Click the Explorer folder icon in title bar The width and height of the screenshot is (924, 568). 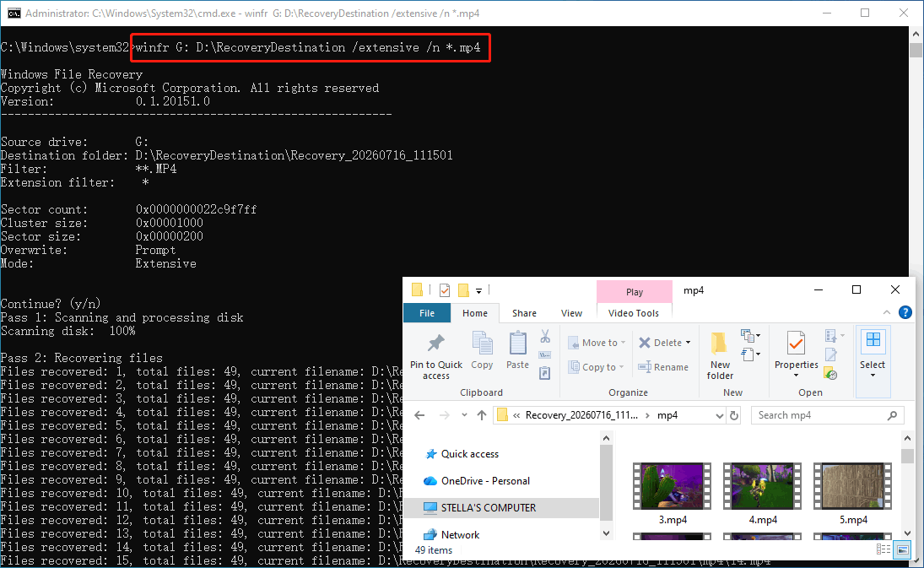(417, 289)
